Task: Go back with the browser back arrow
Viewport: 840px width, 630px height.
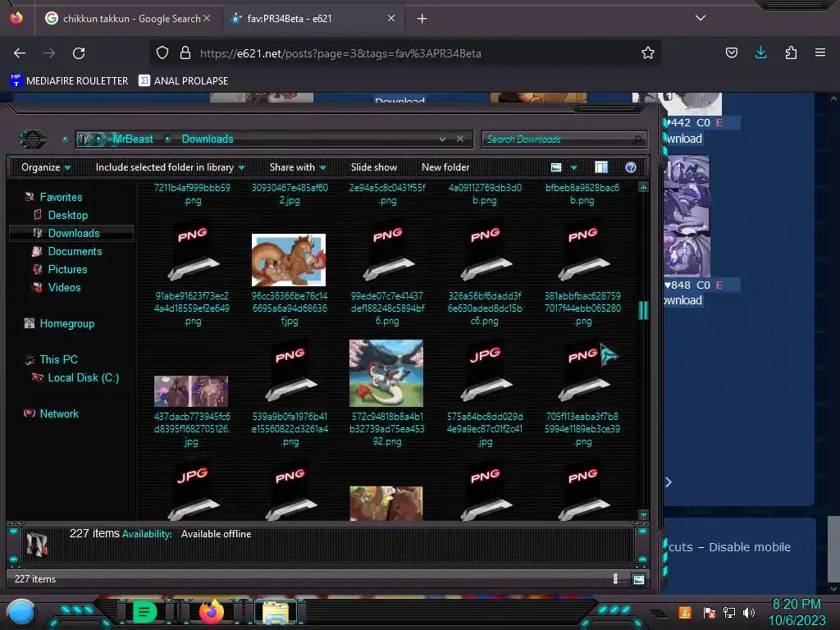Action: (20, 53)
